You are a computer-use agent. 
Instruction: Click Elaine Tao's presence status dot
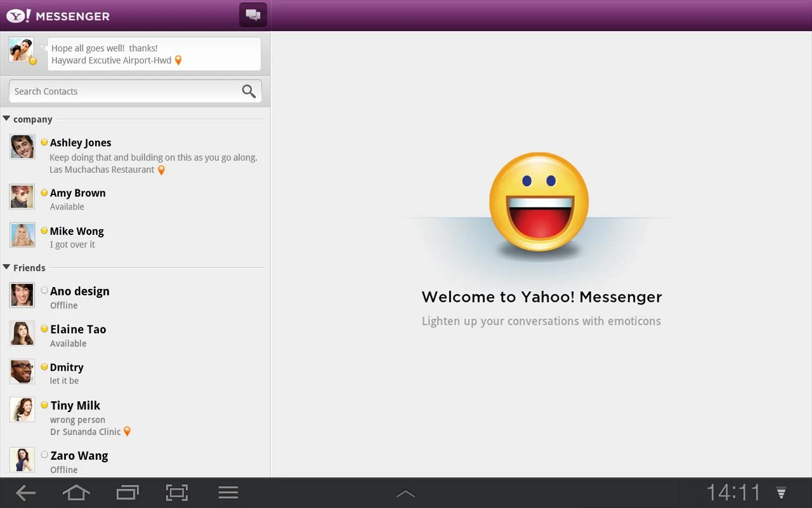44,328
